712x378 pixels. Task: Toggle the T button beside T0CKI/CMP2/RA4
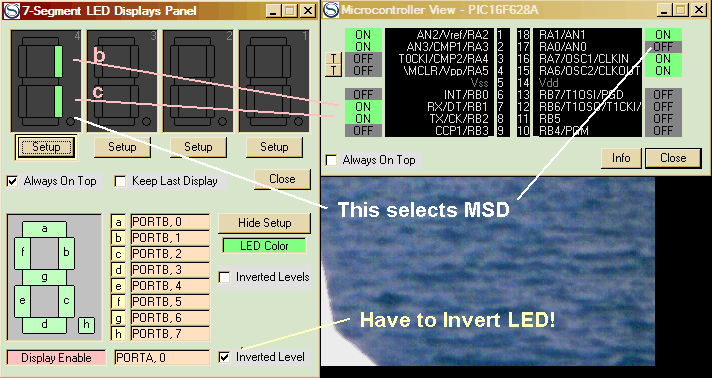point(333,59)
